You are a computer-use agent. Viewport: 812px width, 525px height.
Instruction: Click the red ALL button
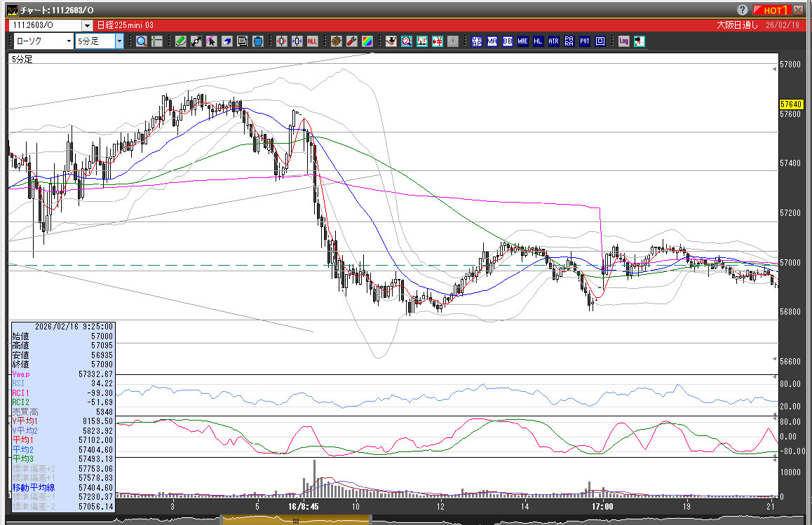pos(312,41)
